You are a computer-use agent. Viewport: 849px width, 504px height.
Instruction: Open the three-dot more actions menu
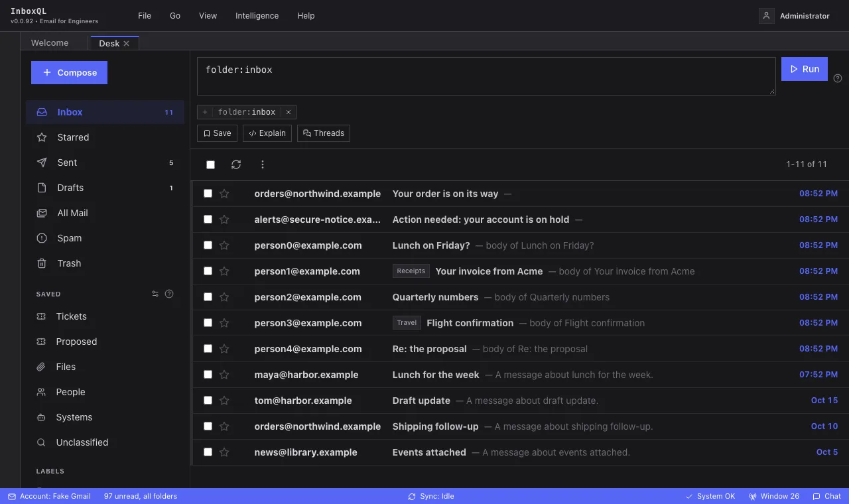[263, 164]
